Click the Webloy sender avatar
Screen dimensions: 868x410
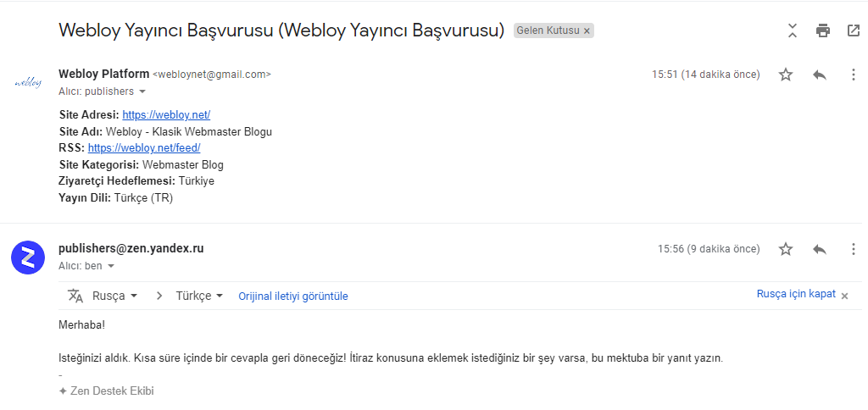click(x=28, y=83)
